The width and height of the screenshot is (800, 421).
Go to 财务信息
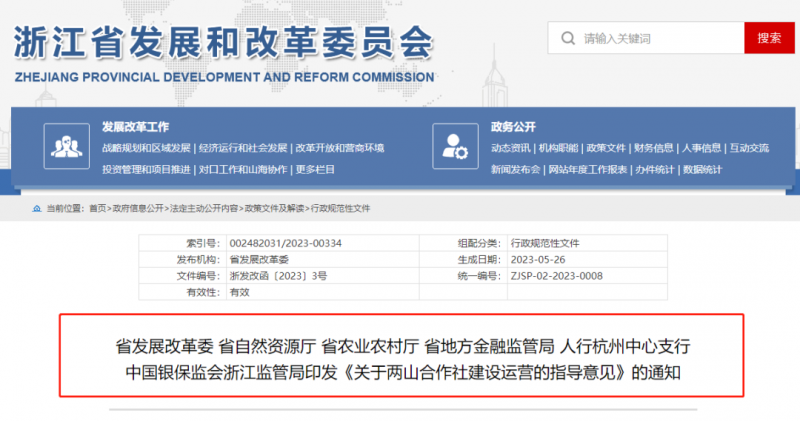654,148
